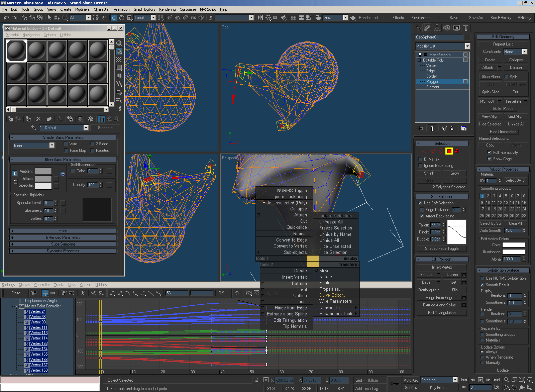This screenshot has height=392, width=535.
Task: Click the Make Planar button
Action: 503,109
